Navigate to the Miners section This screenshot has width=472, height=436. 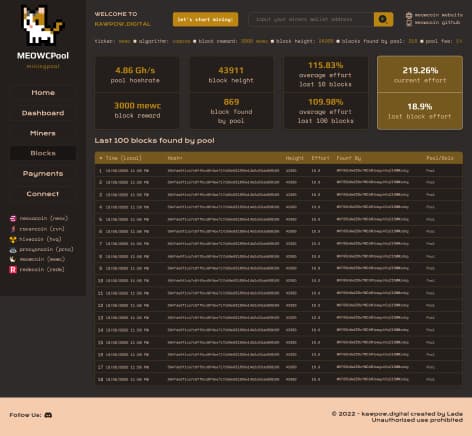[43, 133]
